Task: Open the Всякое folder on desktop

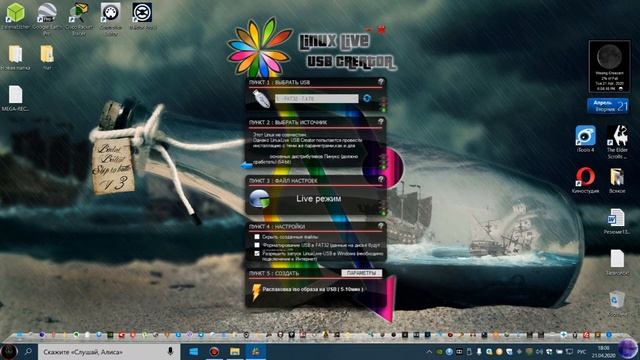Action: click(x=617, y=180)
